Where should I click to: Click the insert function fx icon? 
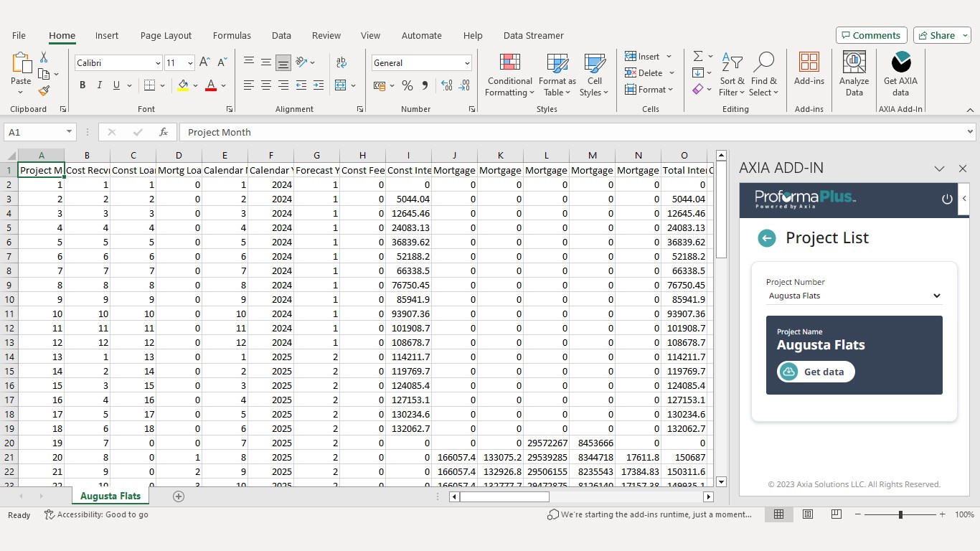point(164,132)
